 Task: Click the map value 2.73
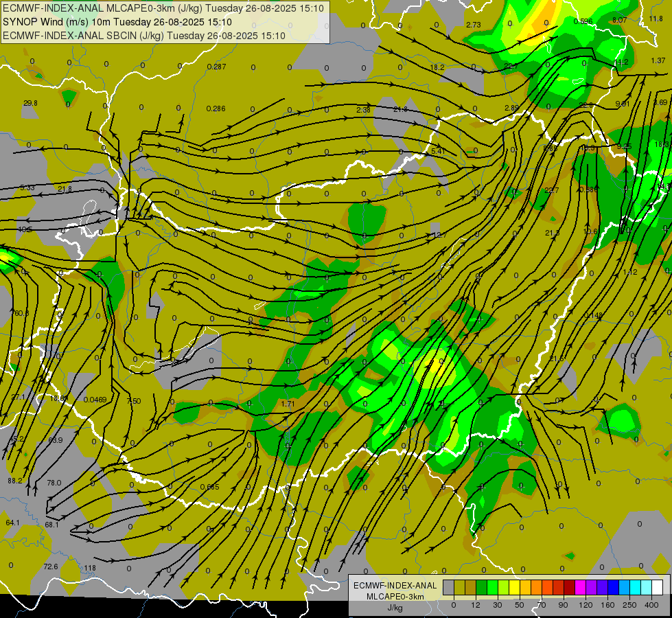(474, 25)
